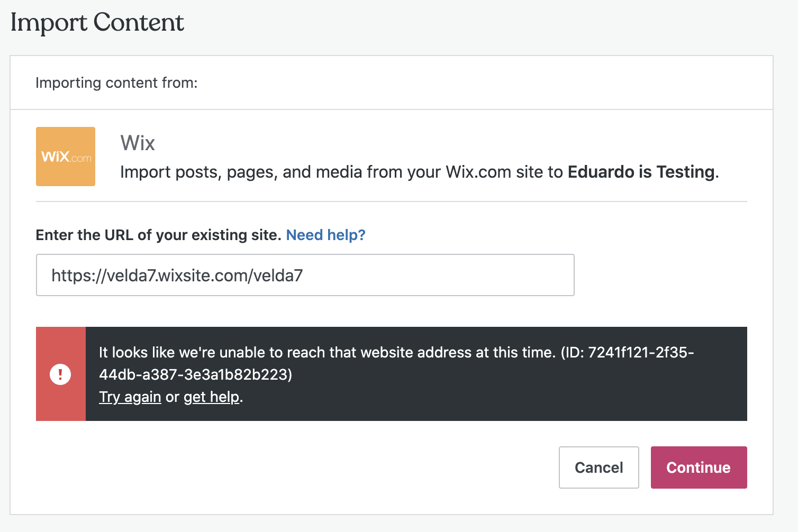Focus the existing site URL field
798x532 pixels.
[305, 275]
